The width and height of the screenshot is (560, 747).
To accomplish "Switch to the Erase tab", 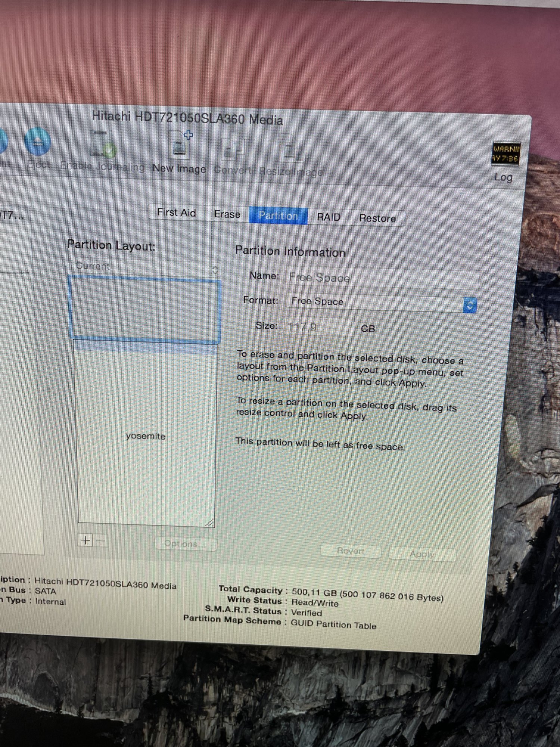I will (227, 214).
